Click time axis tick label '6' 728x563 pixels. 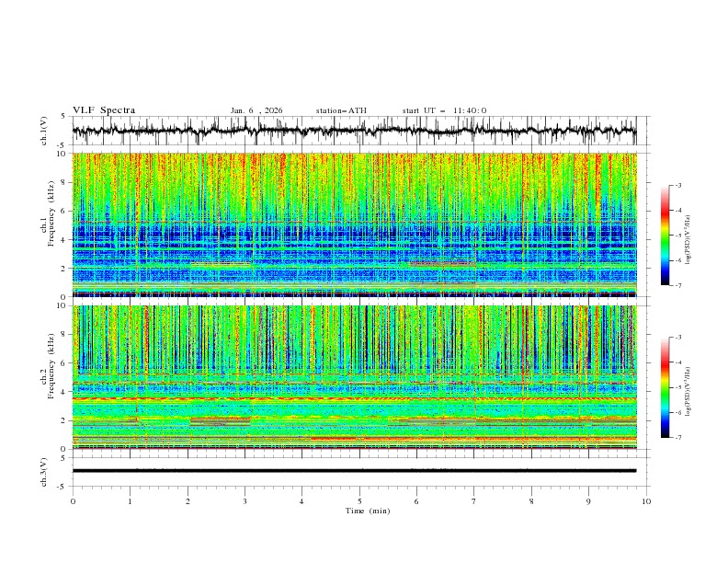[x=416, y=501]
